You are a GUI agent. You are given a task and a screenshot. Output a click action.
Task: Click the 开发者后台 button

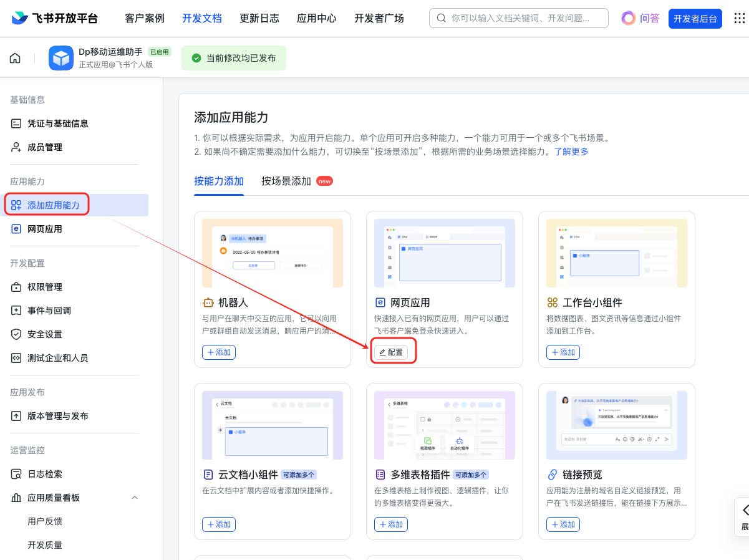coord(695,19)
